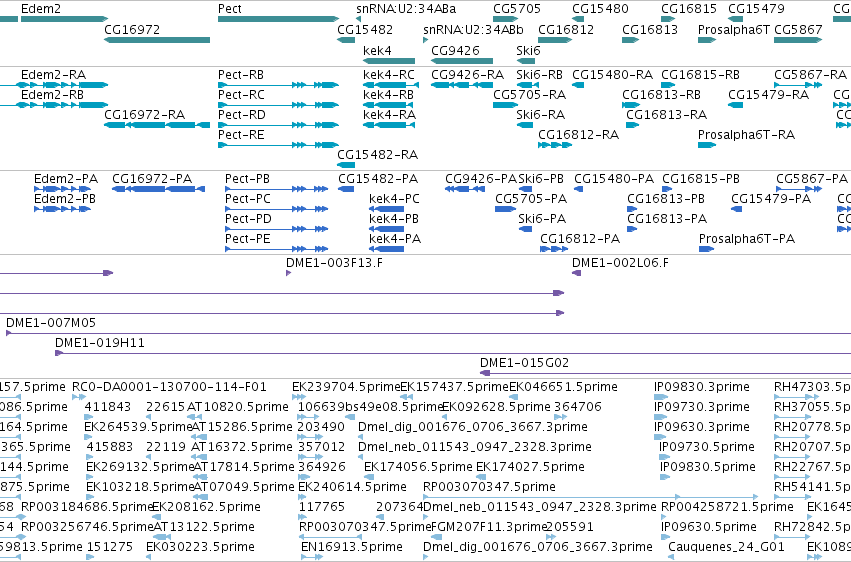The width and height of the screenshot is (851, 562).
Task: Select the DME1-003F13.F clone label
Action: click(334, 263)
